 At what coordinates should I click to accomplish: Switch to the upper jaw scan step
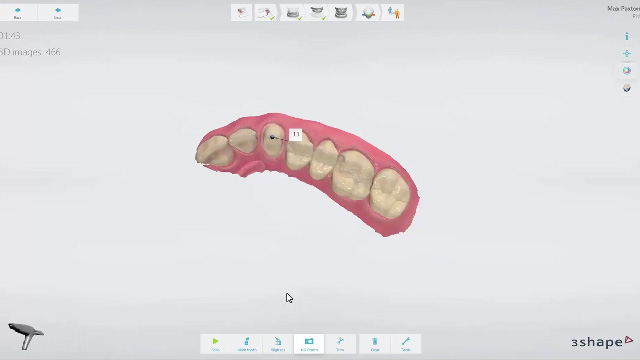coord(317,13)
